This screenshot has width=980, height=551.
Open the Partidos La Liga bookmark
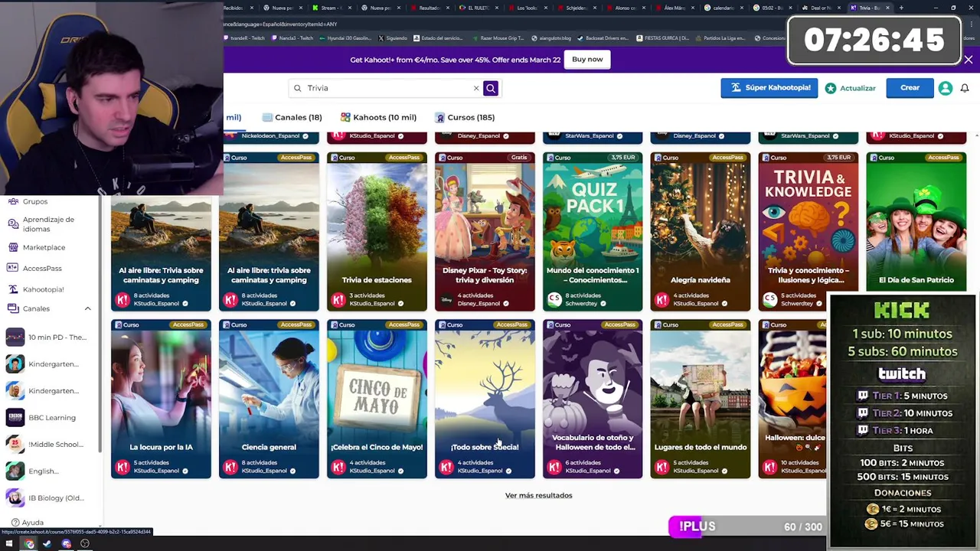pos(720,37)
